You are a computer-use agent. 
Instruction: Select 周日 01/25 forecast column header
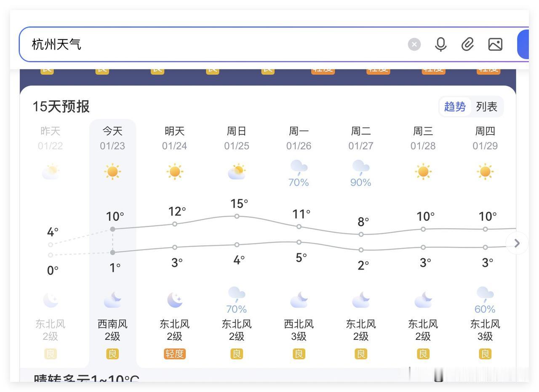point(237,138)
